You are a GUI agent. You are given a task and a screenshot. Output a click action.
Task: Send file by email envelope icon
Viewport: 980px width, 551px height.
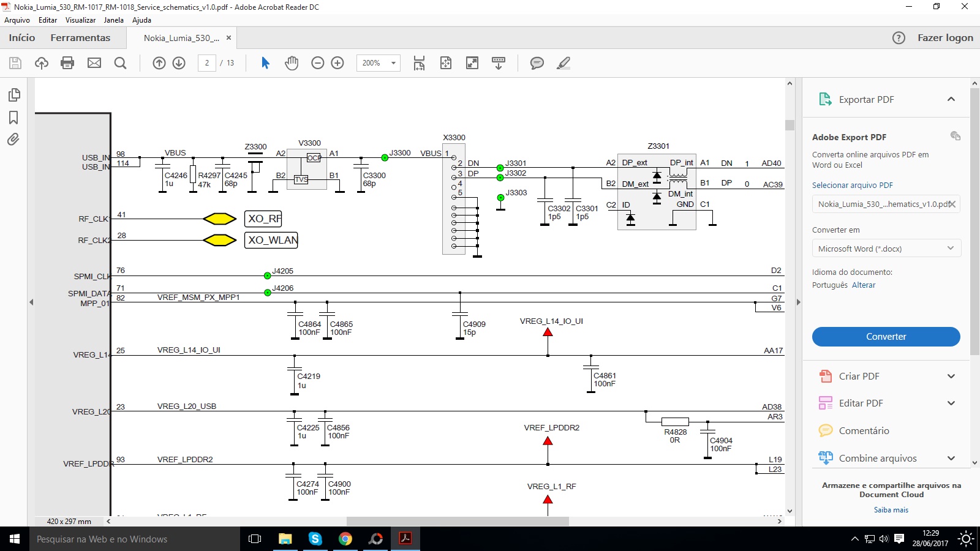(x=94, y=63)
